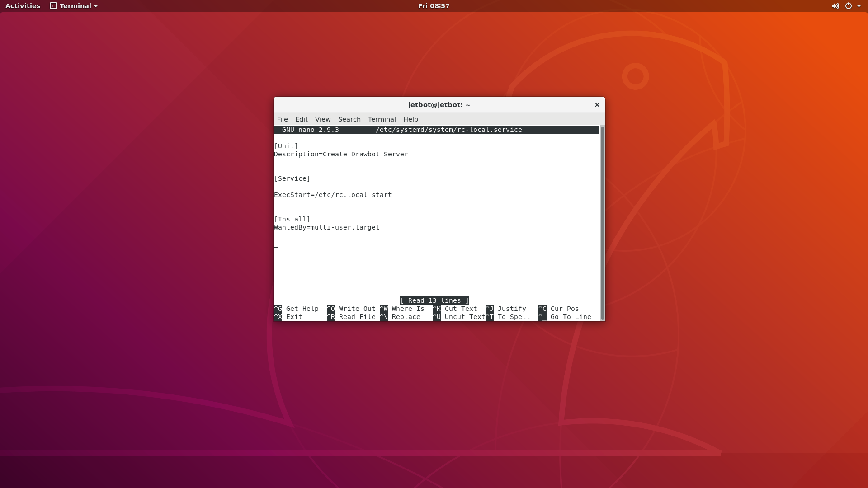The image size is (868, 488).
Task: Open the Help menu
Action: [410, 119]
